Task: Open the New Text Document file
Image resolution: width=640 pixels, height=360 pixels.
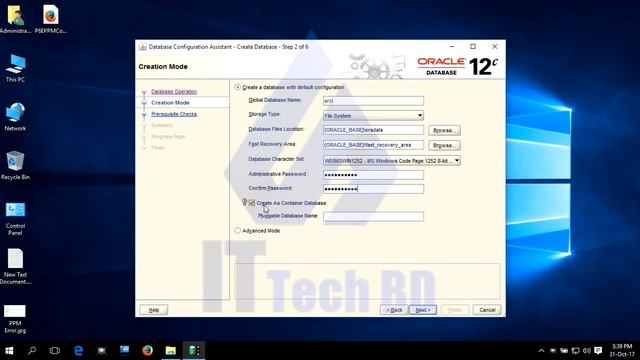Action: coord(16,267)
